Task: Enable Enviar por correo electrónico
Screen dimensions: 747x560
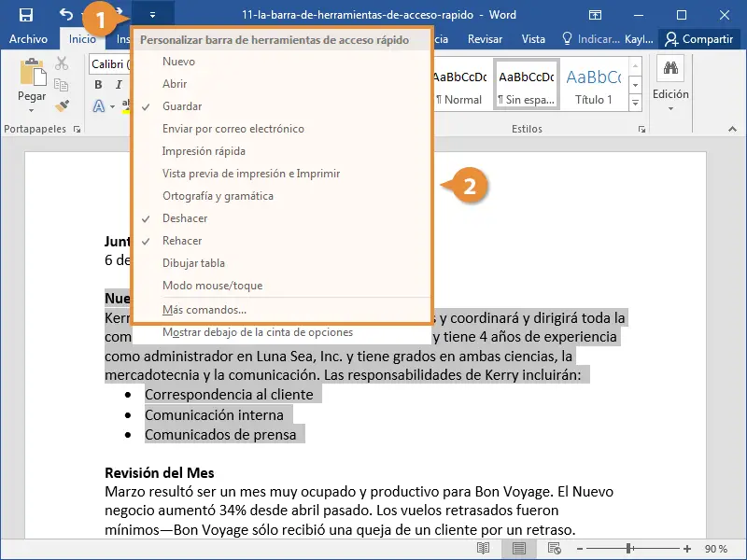Action: (x=281, y=129)
